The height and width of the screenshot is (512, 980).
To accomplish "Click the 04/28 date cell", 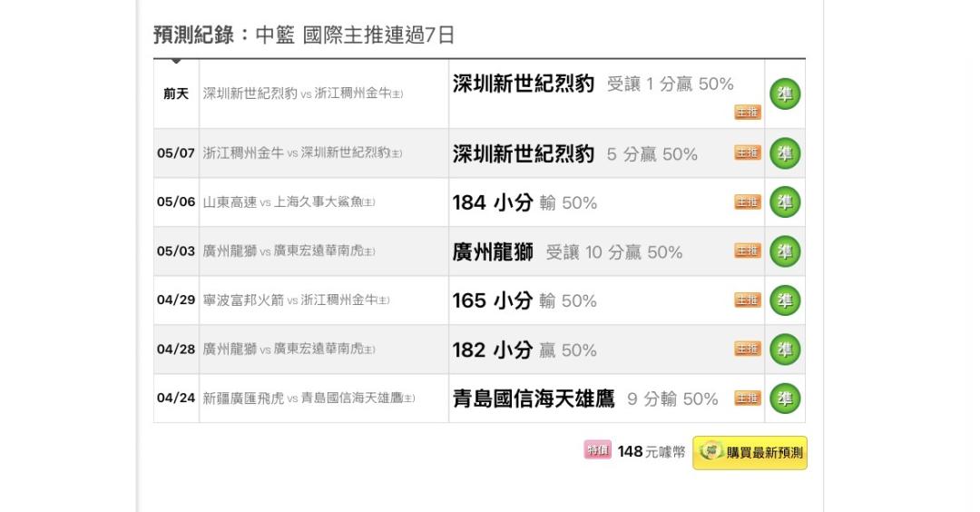I will point(176,350).
